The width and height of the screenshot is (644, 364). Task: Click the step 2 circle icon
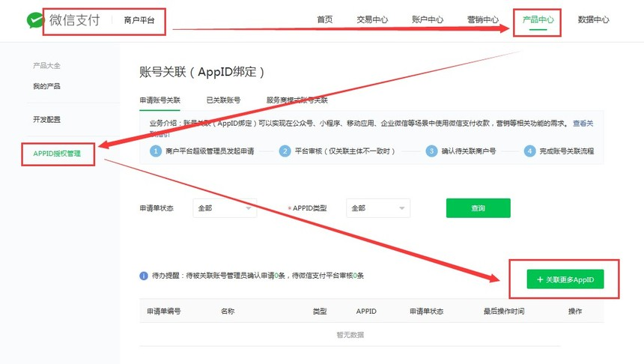[285, 151]
